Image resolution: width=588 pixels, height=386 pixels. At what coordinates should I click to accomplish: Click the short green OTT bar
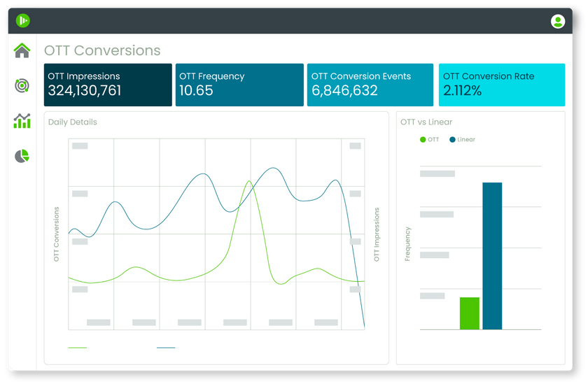click(470, 313)
